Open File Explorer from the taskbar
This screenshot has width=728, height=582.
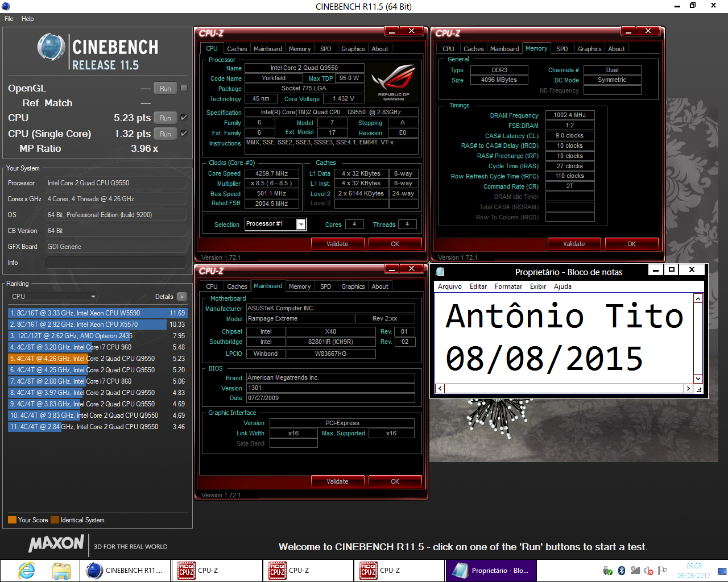click(61, 570)
